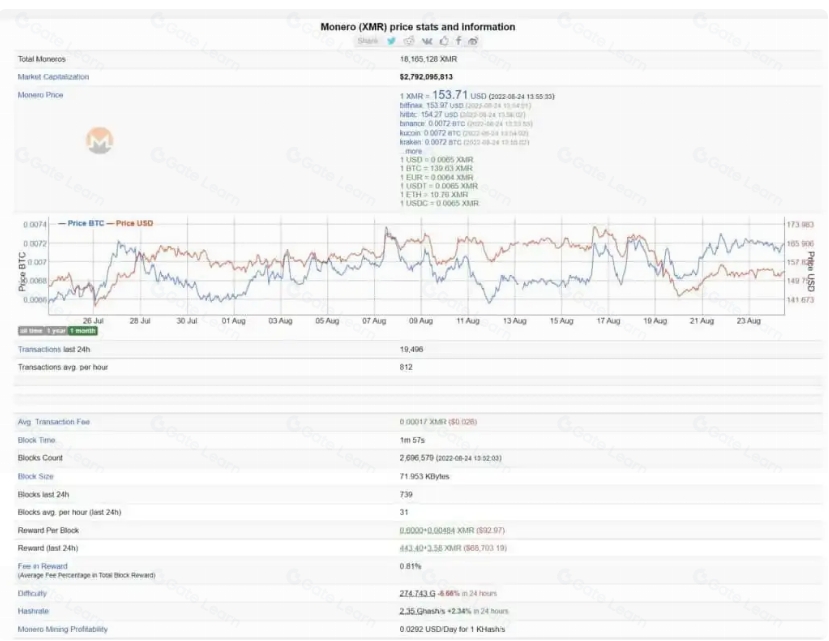Select the 19,496 transactions value
829x641 pixels.
coord(411,349)
